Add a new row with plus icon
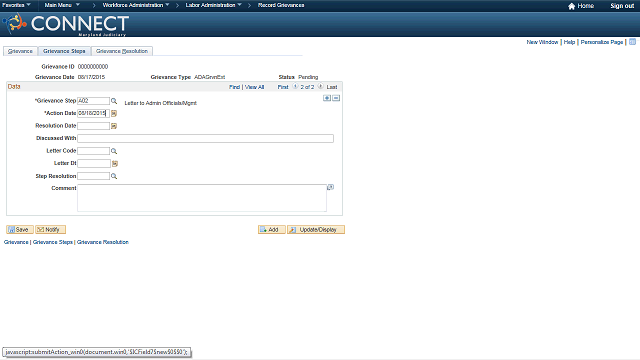 point(327,98)
